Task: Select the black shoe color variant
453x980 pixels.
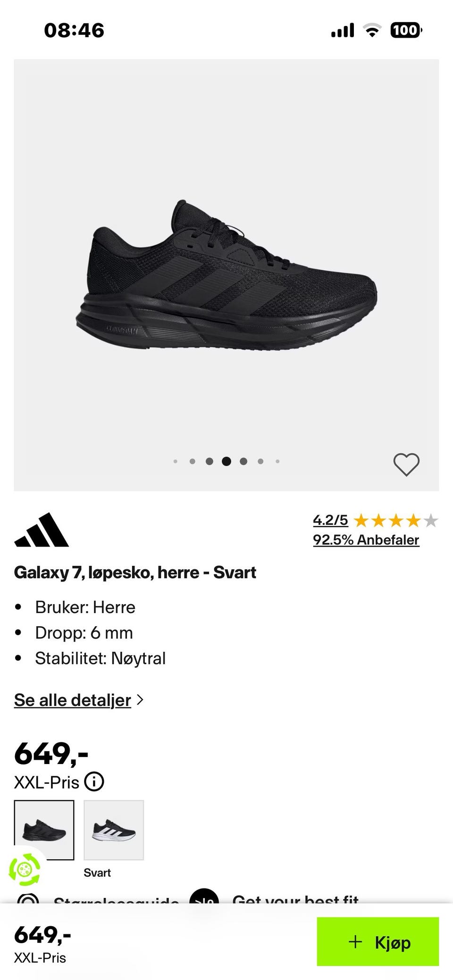Action: click(44, 830)
